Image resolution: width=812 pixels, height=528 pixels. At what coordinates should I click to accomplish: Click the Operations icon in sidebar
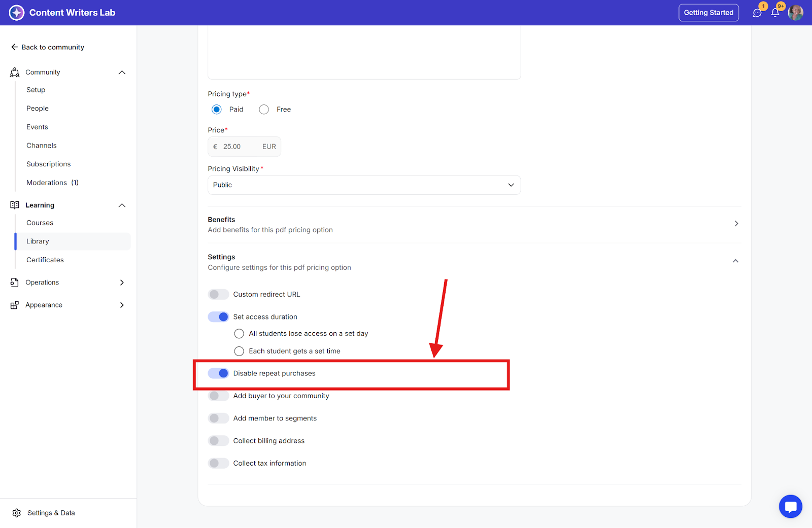click(x=15, y=283)
